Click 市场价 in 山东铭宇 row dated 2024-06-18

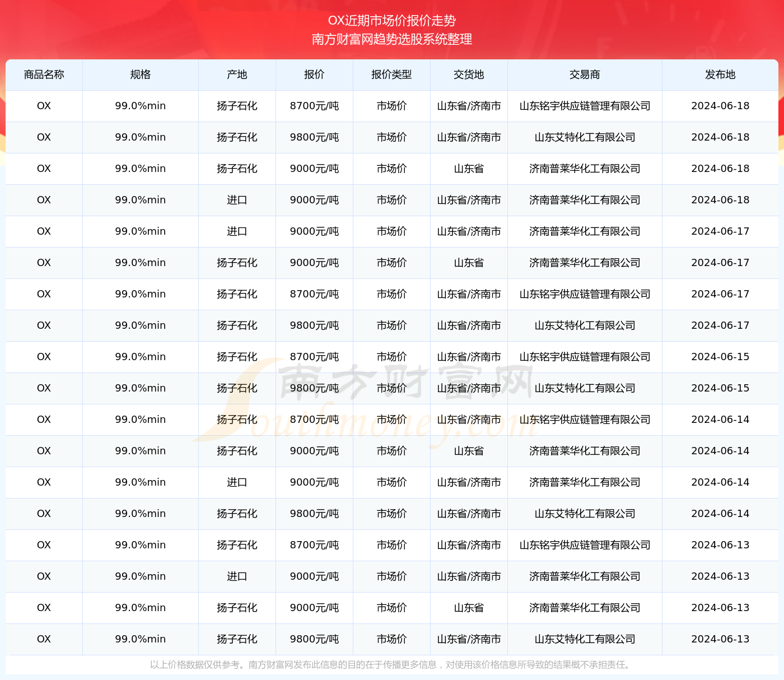(x=391, y=106)
